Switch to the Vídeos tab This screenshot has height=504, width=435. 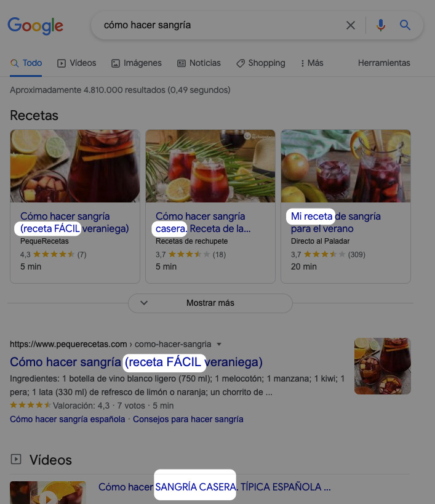77,63
